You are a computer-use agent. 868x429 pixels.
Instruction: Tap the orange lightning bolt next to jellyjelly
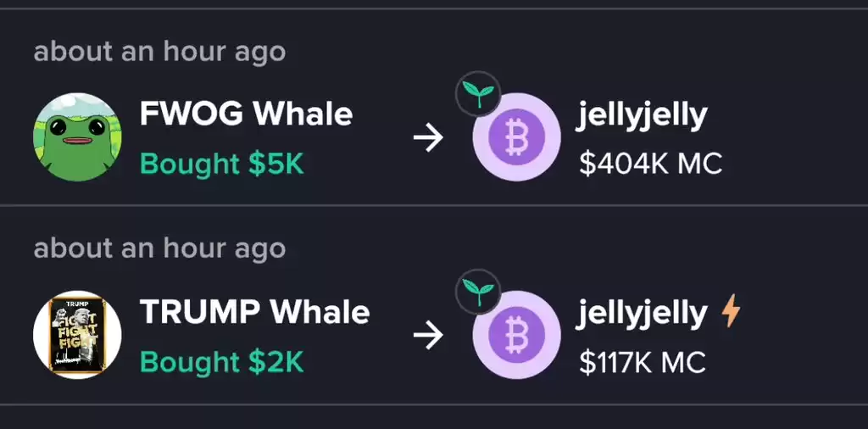tap(731, 310)
